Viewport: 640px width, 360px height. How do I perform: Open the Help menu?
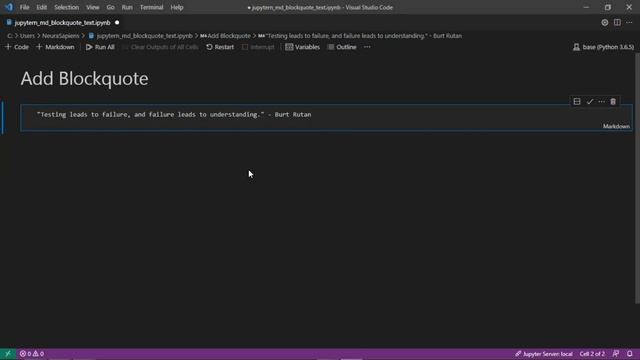(177, 7)
